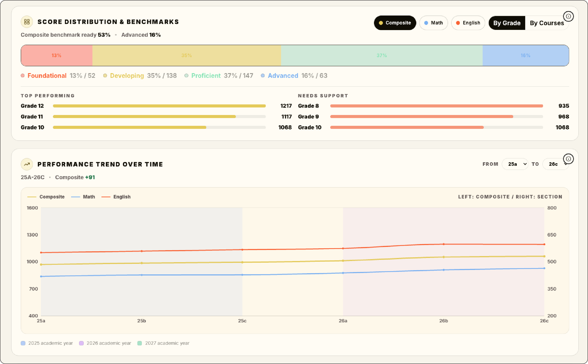Toggle the Math line in chart legend

pos(83,197)
